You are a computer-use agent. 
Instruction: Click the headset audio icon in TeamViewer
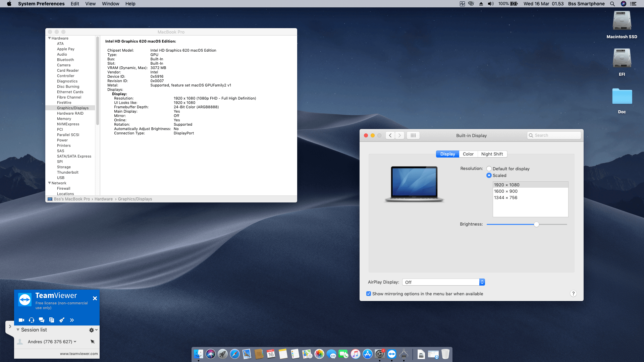click(x=32, y=320)
